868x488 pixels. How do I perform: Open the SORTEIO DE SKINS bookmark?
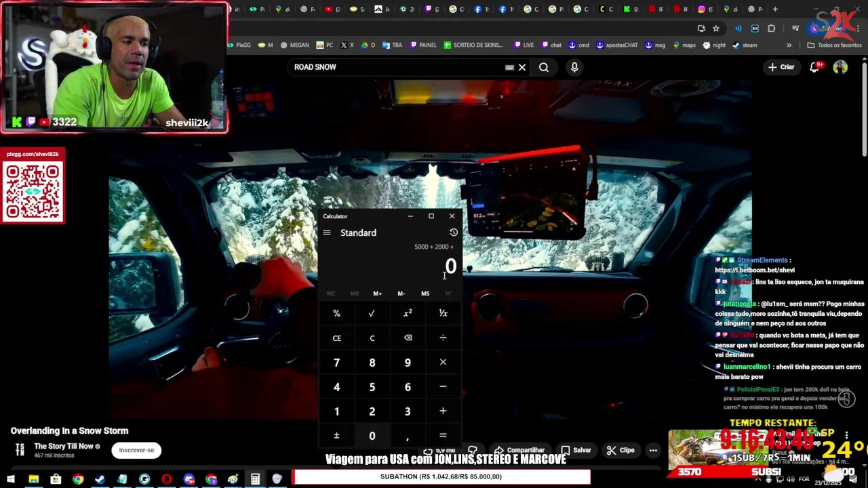coord(474,45)
